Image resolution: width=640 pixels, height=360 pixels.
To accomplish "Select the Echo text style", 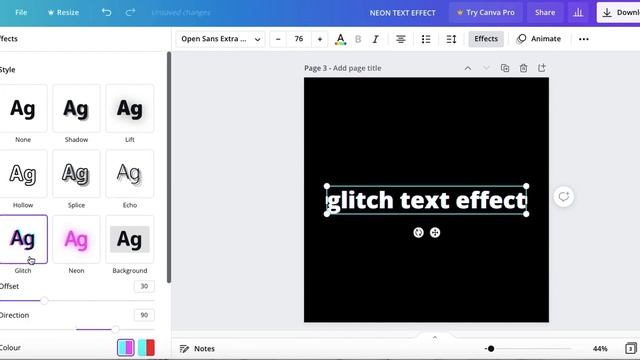I will (130, 174).
